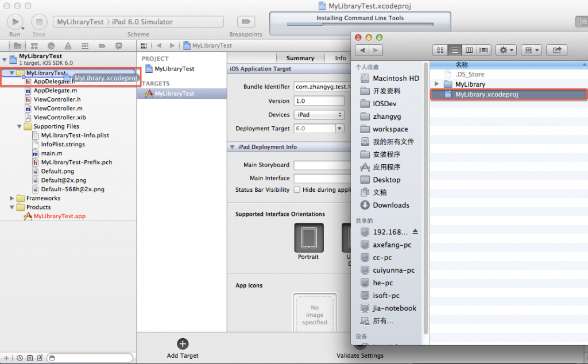The image size is (588, 364).
Task: Open the Debug navigator
Action: tap(85, 46)
